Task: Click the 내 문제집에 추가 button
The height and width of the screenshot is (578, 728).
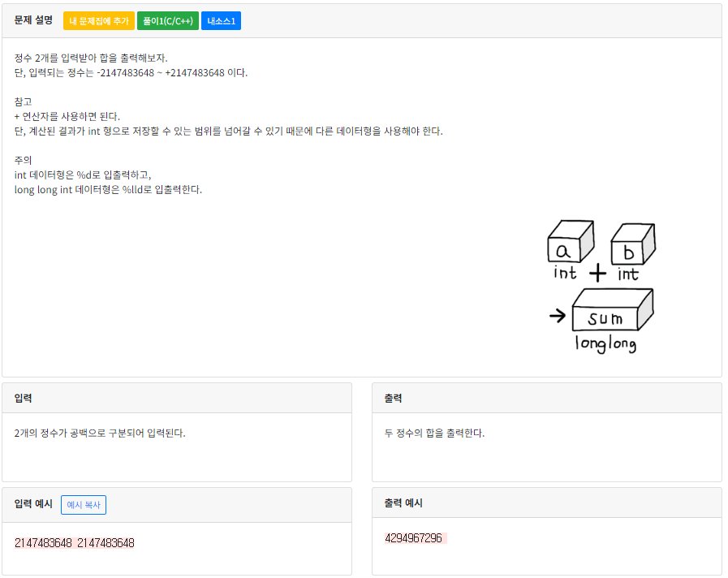Action: tap(97, 20)
